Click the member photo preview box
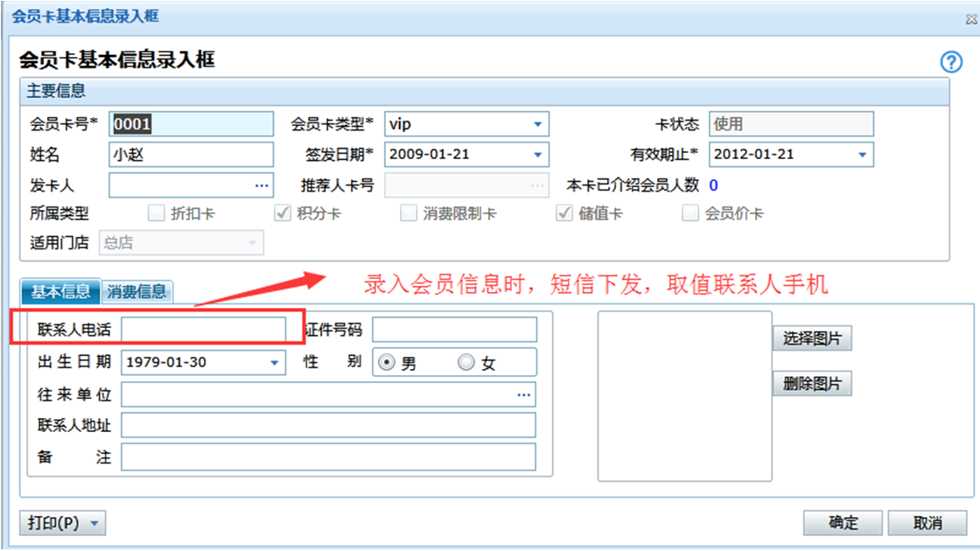 [x=685, y=396]
